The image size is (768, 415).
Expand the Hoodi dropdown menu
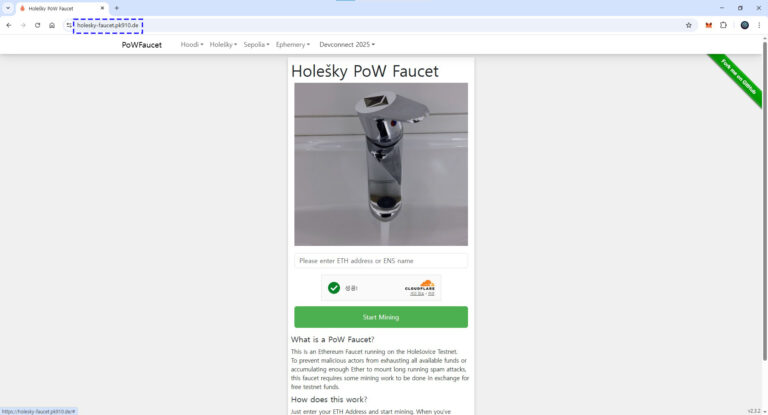192,45
